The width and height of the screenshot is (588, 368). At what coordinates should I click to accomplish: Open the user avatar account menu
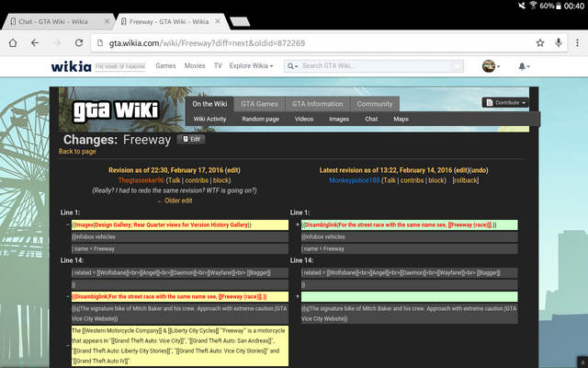click(x=491, y=66)
